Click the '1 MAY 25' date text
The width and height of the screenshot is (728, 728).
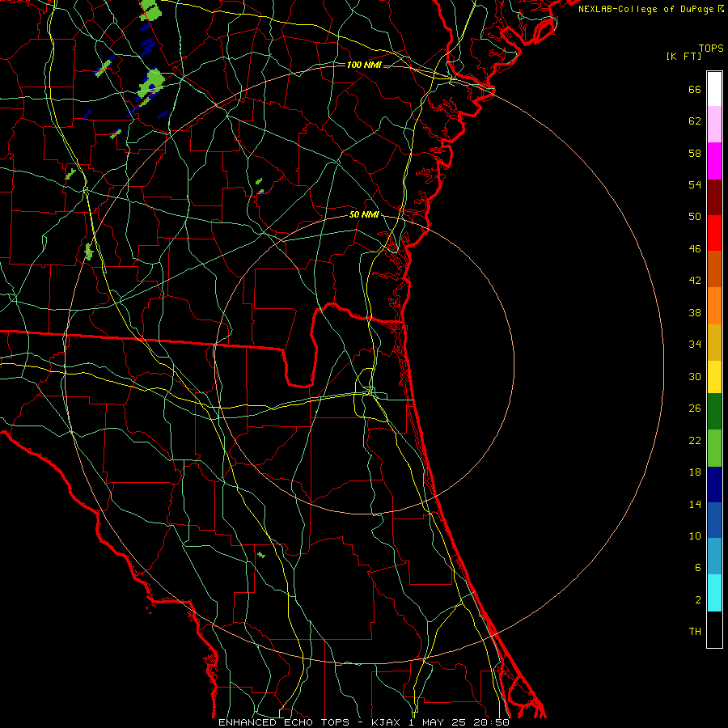click(x=437, y=722)
